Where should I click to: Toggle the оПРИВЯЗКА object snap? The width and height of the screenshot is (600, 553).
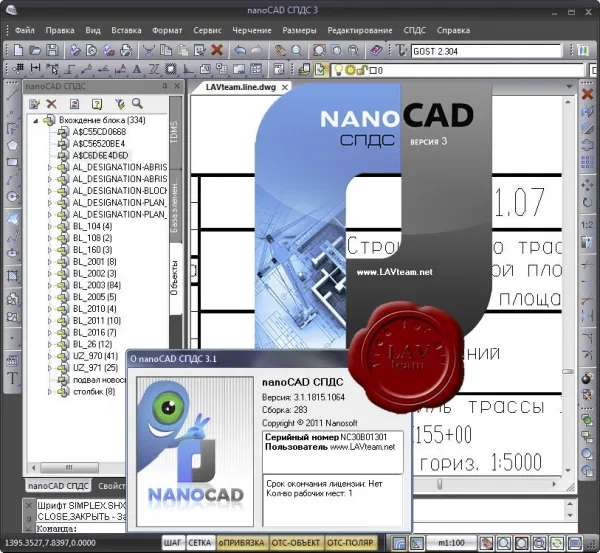point(241,543)
